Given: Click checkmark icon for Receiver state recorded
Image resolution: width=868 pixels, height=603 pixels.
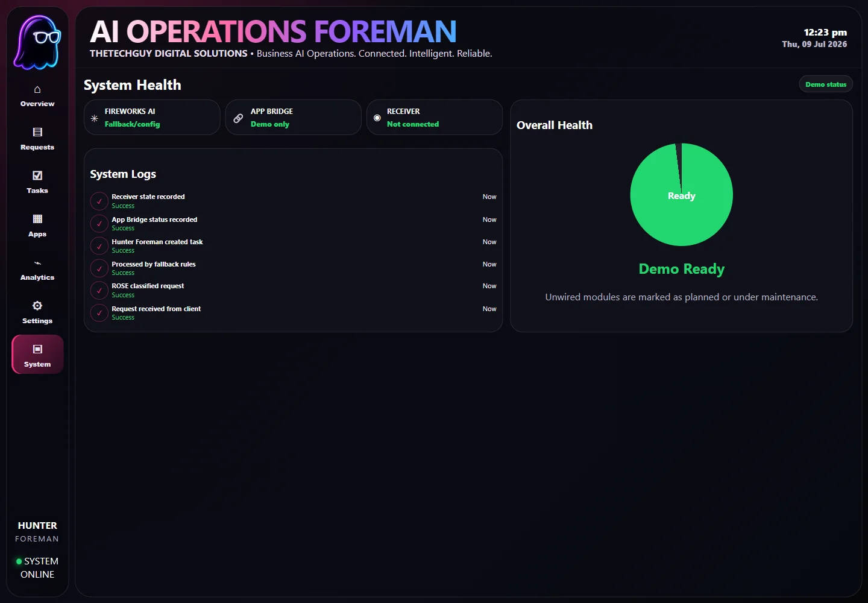Looking at the screenshot, I should pos(99,201).
